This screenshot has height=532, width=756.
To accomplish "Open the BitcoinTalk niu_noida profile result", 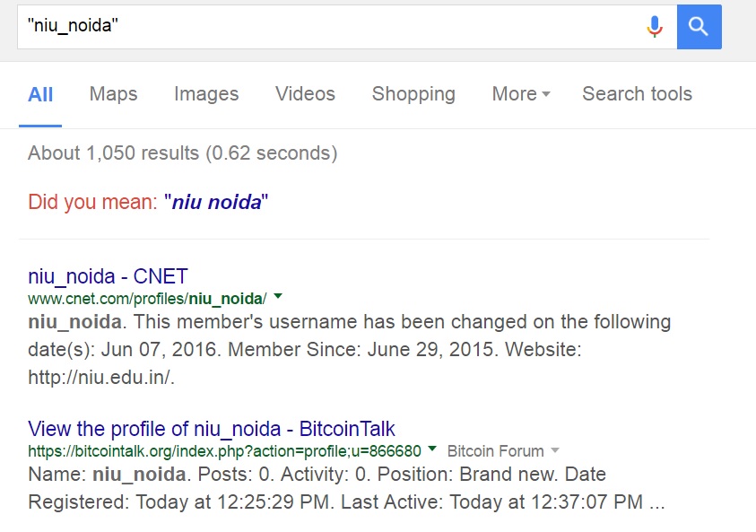I will click(211, 429).
